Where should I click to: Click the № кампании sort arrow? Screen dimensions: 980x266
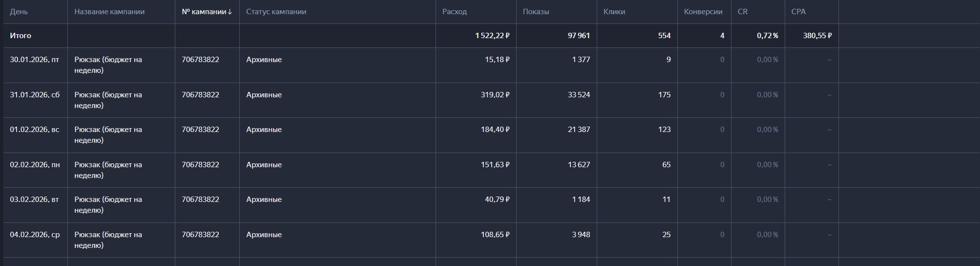click(230, 12)
